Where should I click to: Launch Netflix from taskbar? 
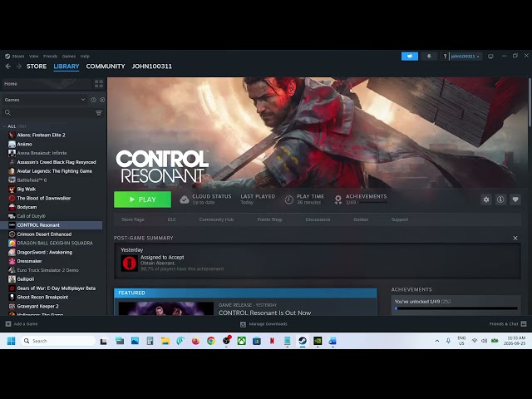[x=272, y=341]
